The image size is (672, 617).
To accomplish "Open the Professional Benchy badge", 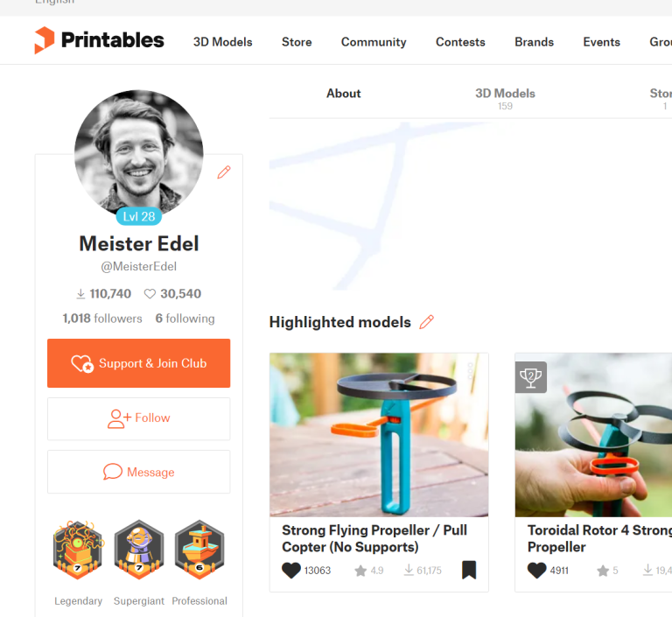I will pos(199,550).
